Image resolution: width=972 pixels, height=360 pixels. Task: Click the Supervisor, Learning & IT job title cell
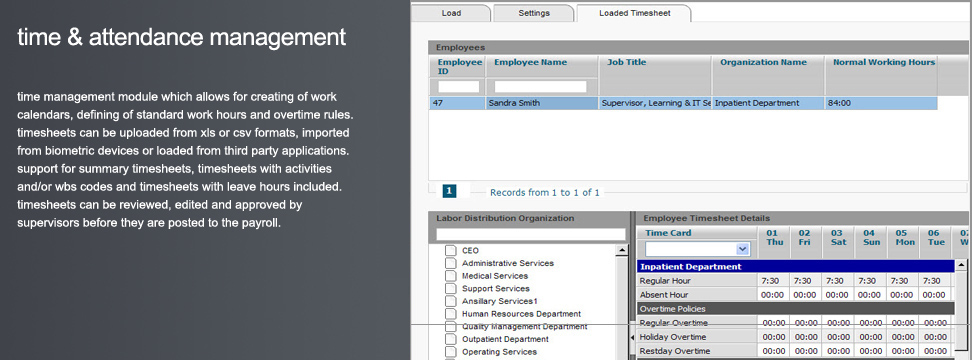tap(655, 103)
